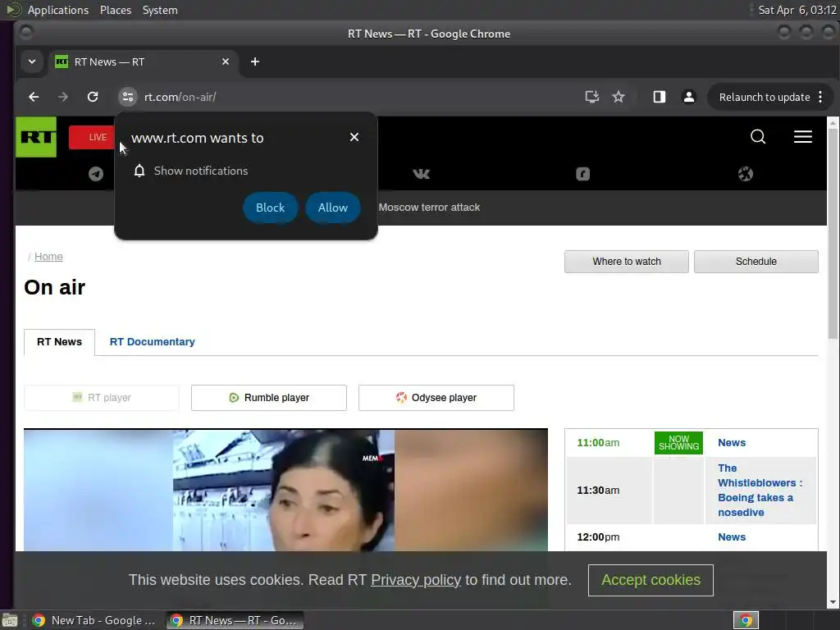
Task: Click the notification bell icon
Action: 139,171
